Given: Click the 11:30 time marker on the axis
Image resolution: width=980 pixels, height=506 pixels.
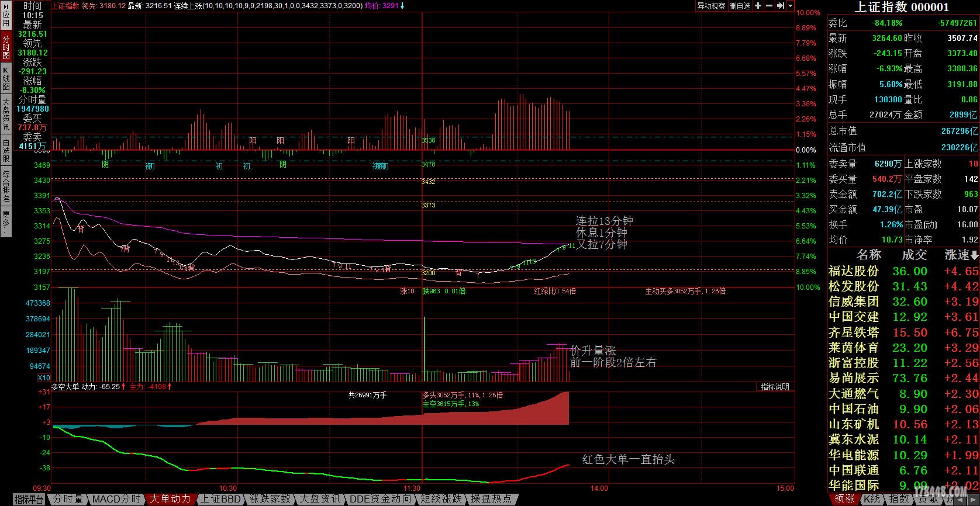Looking at the screenshot, I should tap(412, 488).
